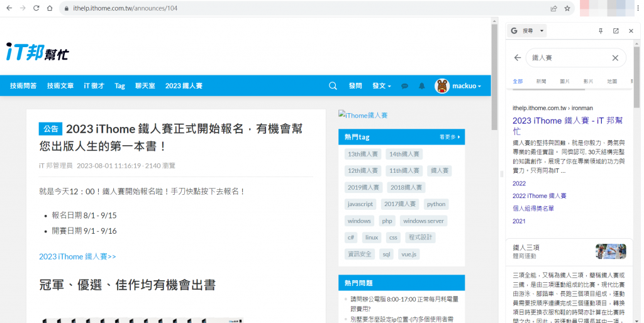Click the vue.js tag
The width and height of the screenshot is (644, 323).
tap(409, 254)
